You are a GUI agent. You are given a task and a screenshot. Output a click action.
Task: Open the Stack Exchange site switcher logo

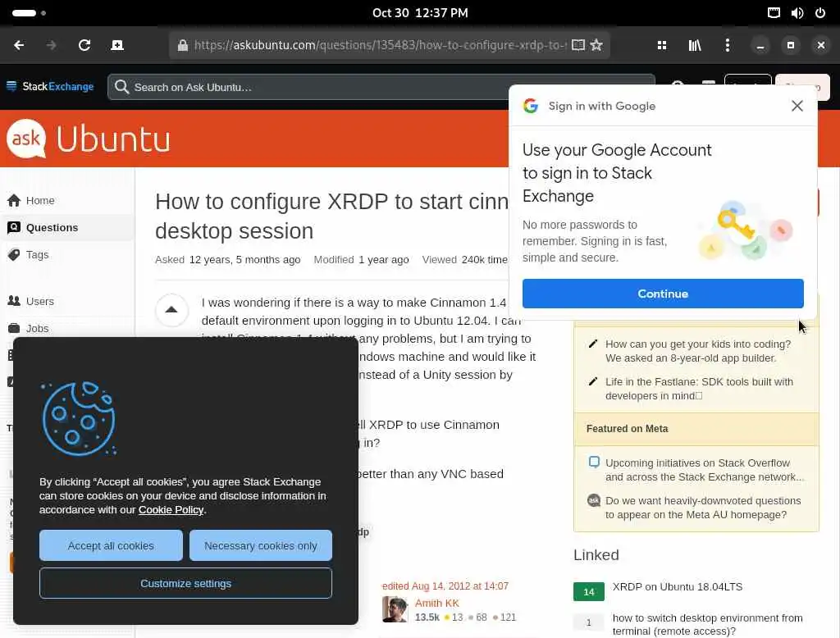pos(50,87)
